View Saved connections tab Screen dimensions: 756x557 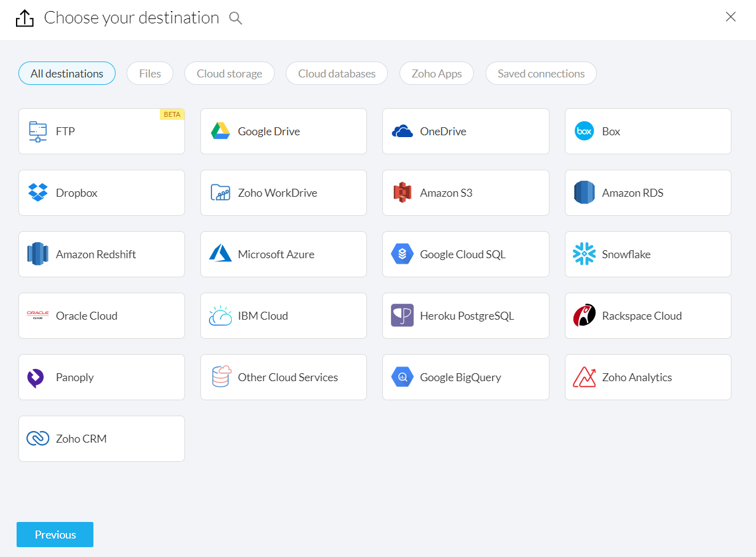pyautogui.click(x=541, y=74)
